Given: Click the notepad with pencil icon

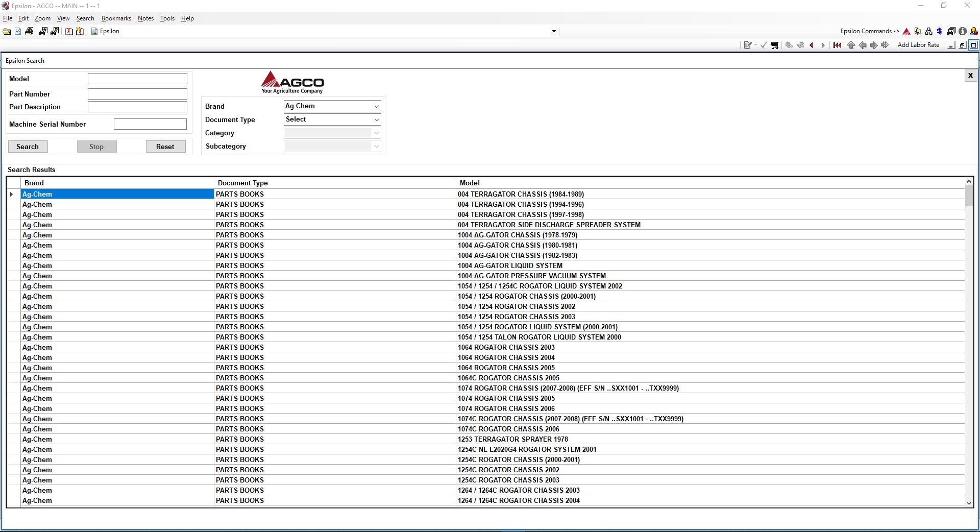Looking at the screenshot, I should (747, 45).
